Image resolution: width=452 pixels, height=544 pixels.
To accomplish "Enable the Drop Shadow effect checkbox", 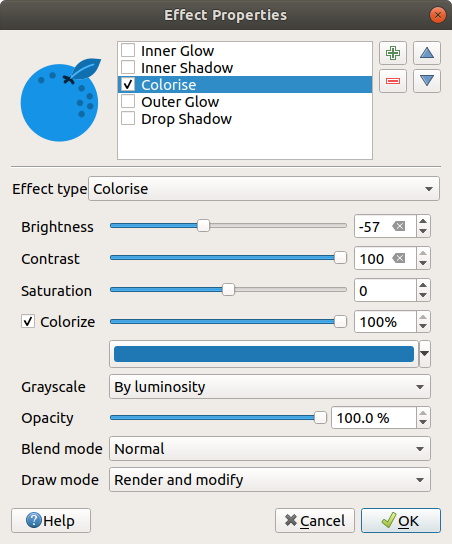I will [x=128, y=118].
